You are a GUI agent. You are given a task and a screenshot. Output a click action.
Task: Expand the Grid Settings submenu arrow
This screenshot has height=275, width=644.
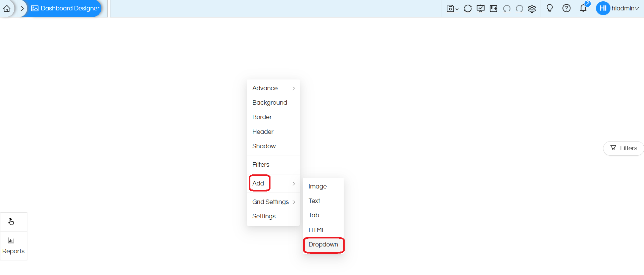click(294, 202)
